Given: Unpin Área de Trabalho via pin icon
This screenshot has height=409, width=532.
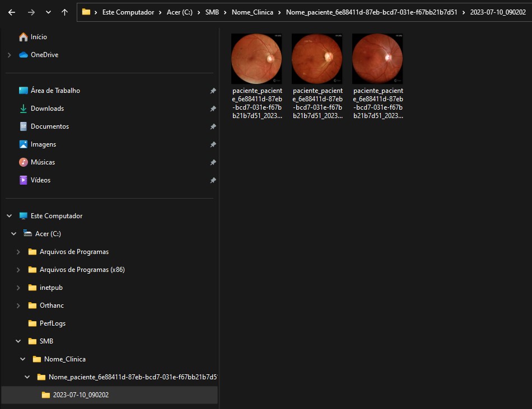Looking at the screenshot, I should click(x=213, y=91).
